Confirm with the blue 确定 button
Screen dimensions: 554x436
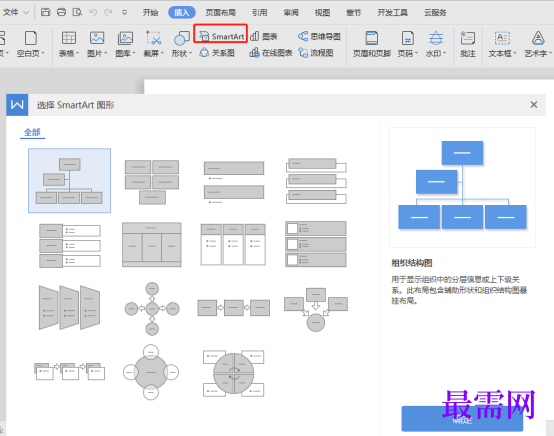462,419
